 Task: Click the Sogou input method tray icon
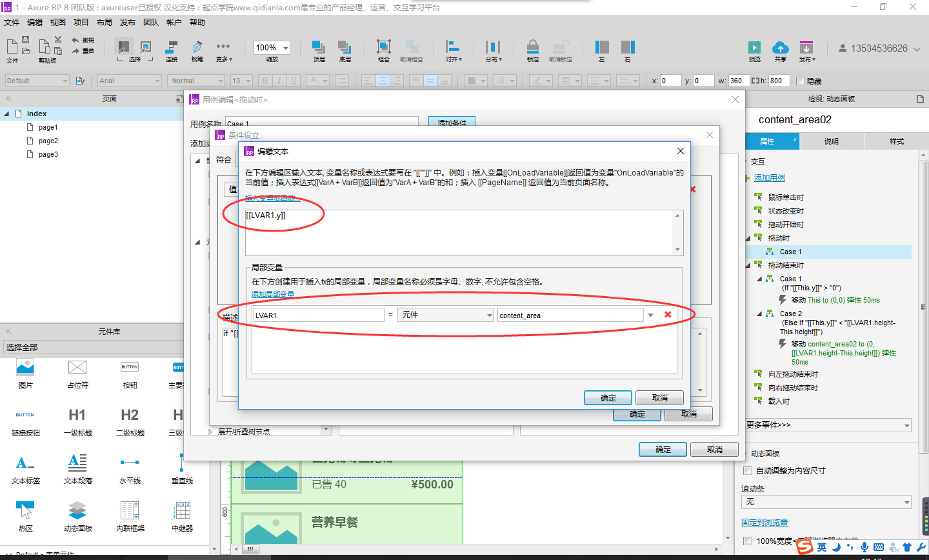coord(804,547)
